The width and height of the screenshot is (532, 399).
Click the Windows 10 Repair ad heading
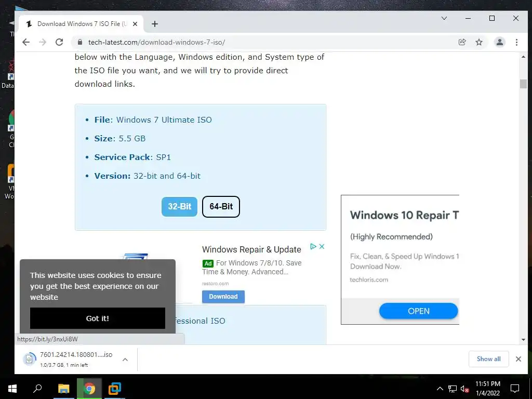404,215
